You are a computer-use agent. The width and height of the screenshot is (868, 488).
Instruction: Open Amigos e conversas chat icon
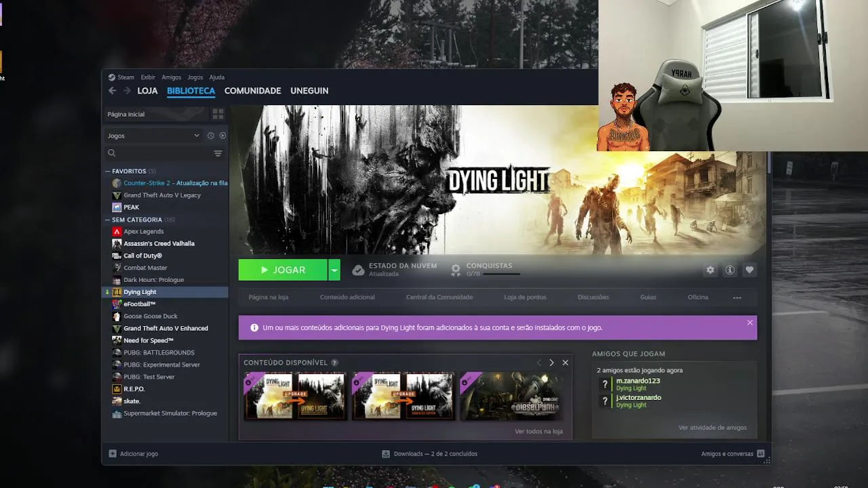pos(761,453)
